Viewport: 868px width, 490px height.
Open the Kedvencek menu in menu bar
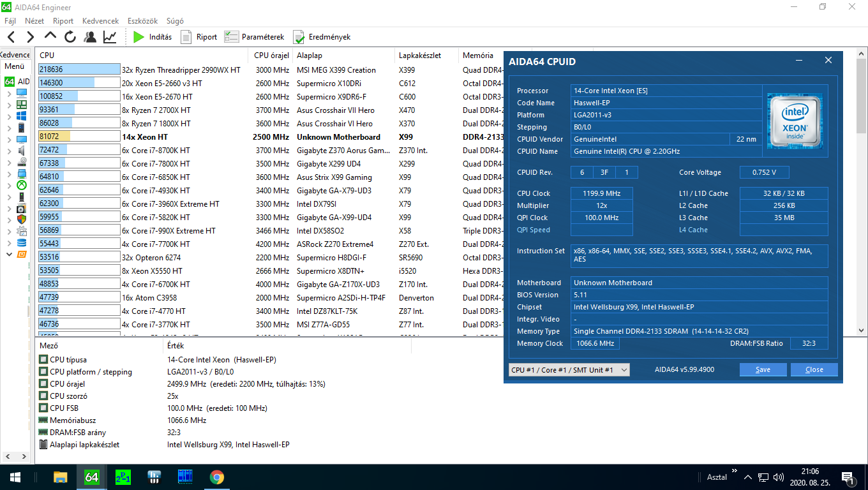point(101,21)
